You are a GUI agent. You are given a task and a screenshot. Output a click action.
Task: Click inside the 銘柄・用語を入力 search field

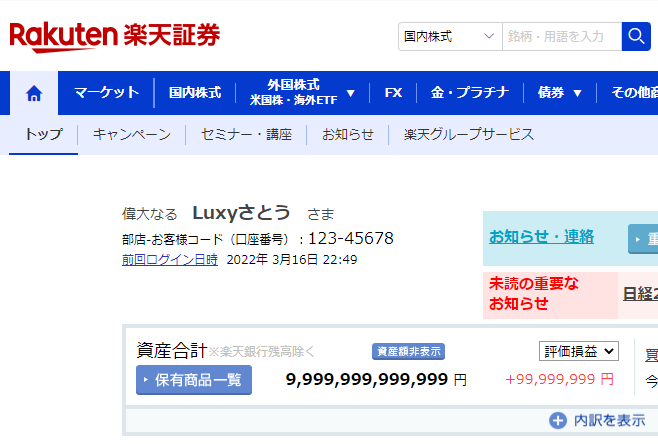point(562,37)
